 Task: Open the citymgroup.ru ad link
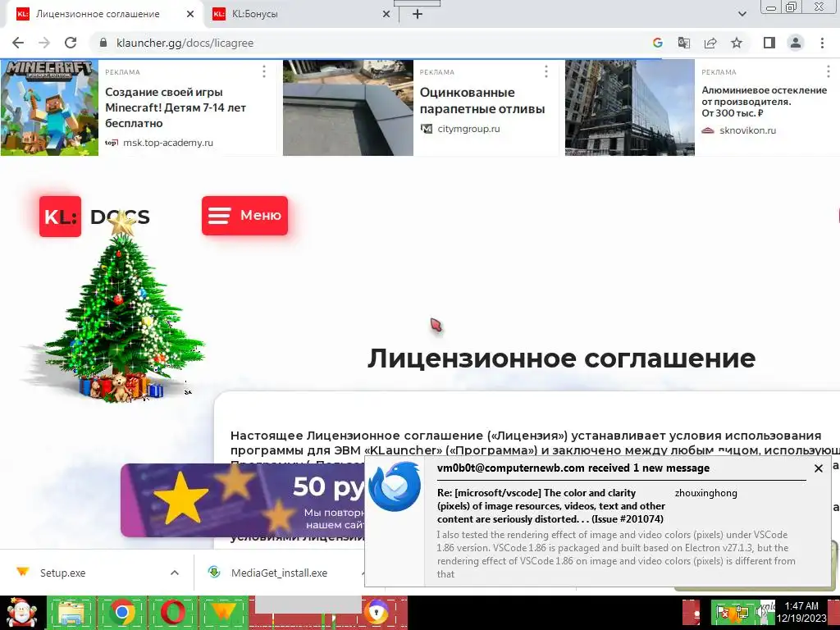click(x=468, y=129)
